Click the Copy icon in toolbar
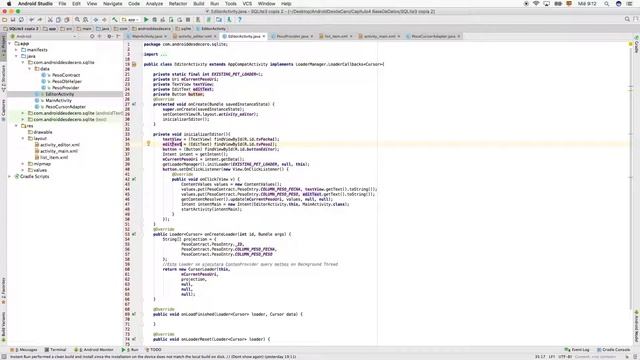This screenshot has width=640, height=360. (x=58, y=20)
